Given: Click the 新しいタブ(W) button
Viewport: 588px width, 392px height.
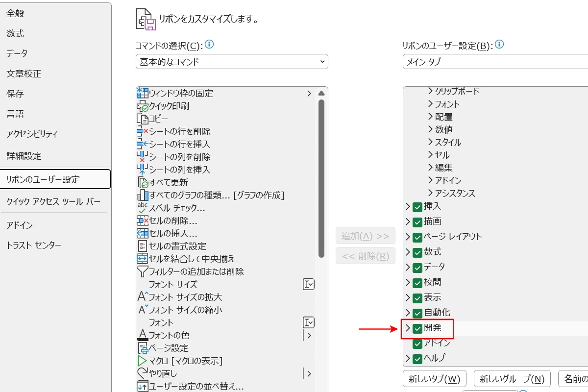Looking at the screenshot, I should click(x=434, y=378).
